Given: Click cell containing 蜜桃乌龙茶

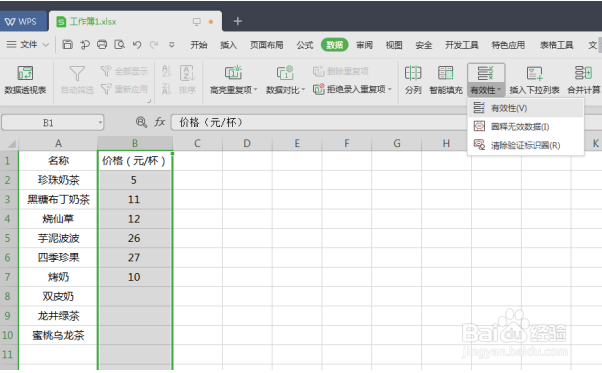Looking at the screenshot, I should (58, 335).
